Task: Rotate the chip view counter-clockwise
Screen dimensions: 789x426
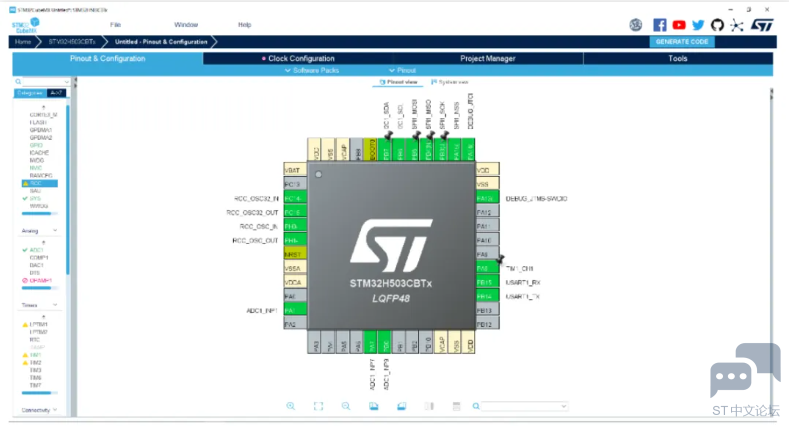Action: coord(401,406)
